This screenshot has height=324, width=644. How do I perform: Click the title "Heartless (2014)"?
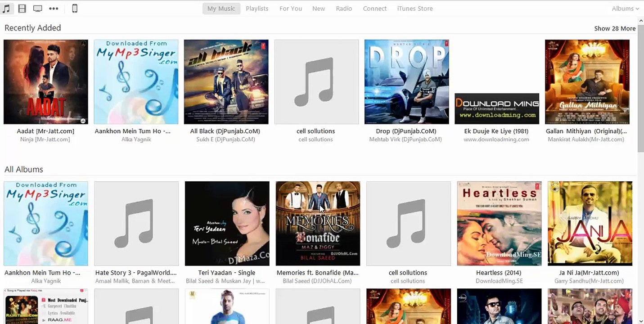[499, 273]
